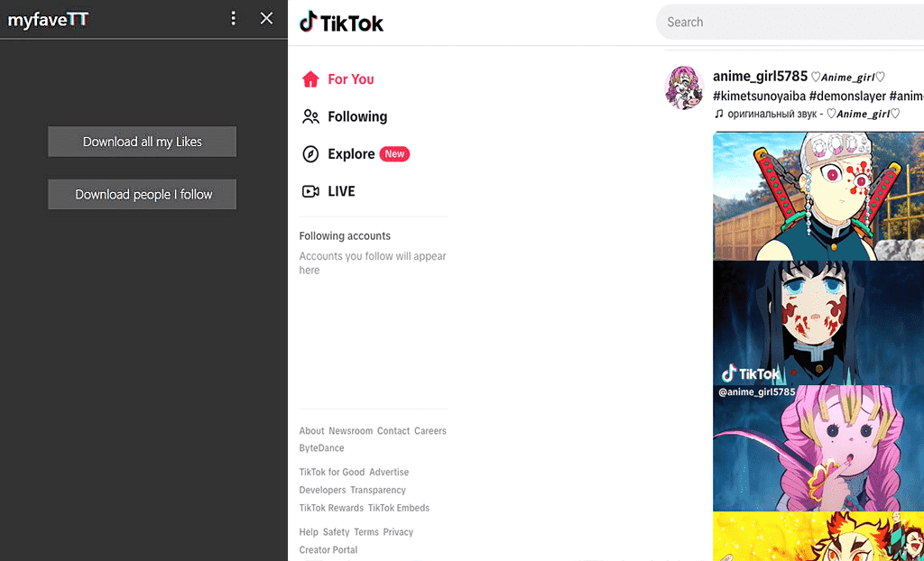Open the Explore page
The height and width of the screenshot is (561, 924).
[x=351, y=154]
